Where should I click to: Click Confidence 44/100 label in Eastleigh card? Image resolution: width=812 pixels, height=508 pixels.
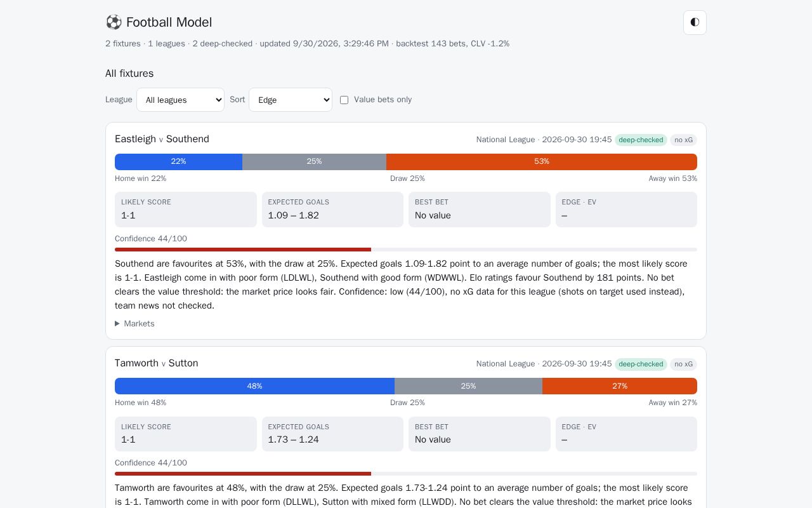point(151,239)
